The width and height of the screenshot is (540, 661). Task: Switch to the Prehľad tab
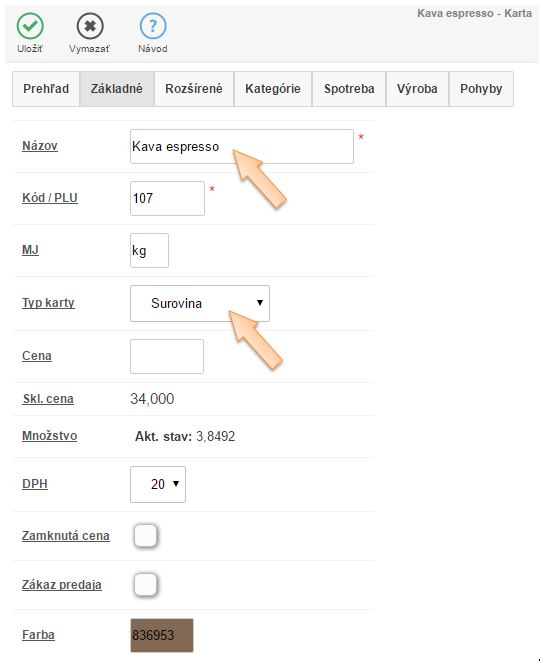coord(46,89)
